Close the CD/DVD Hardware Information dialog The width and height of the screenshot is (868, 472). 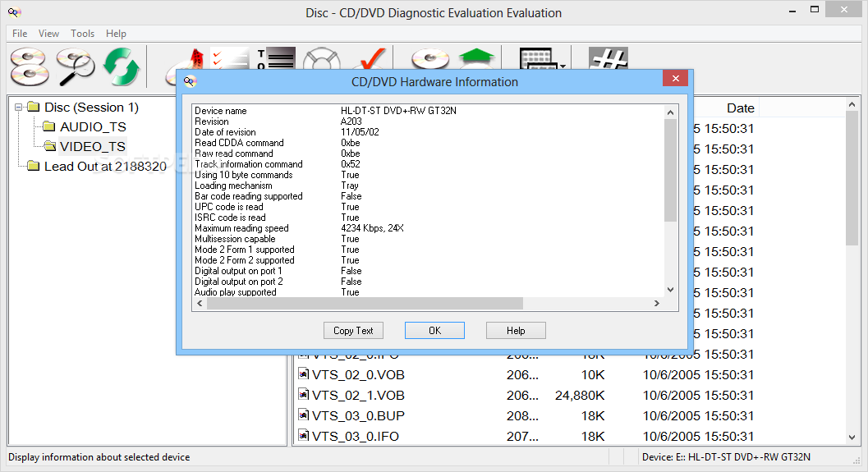pos(675,79)
